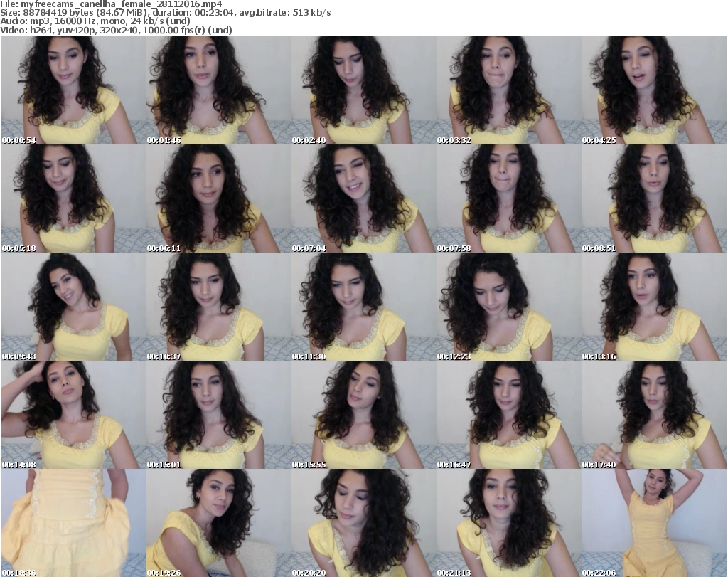
Task: Open the 00:12:23 preview frame
Action: point(509,307)
